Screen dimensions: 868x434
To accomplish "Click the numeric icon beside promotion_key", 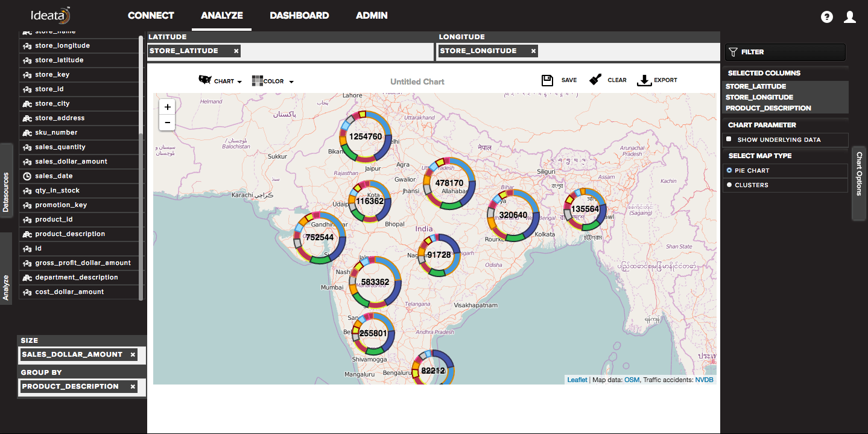I will click(27, 205).
